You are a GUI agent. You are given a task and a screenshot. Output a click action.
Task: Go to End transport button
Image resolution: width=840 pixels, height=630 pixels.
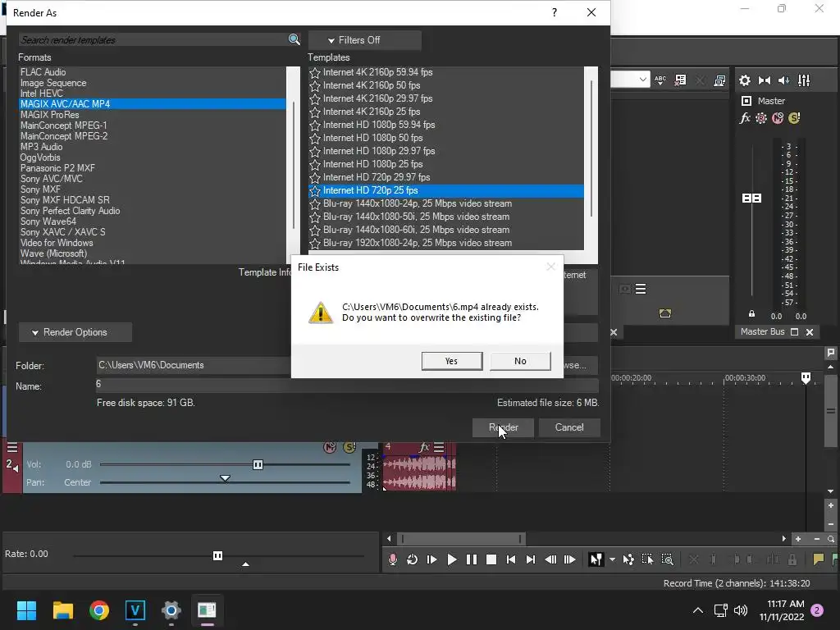pyautogui.click(x=531, y=559)
